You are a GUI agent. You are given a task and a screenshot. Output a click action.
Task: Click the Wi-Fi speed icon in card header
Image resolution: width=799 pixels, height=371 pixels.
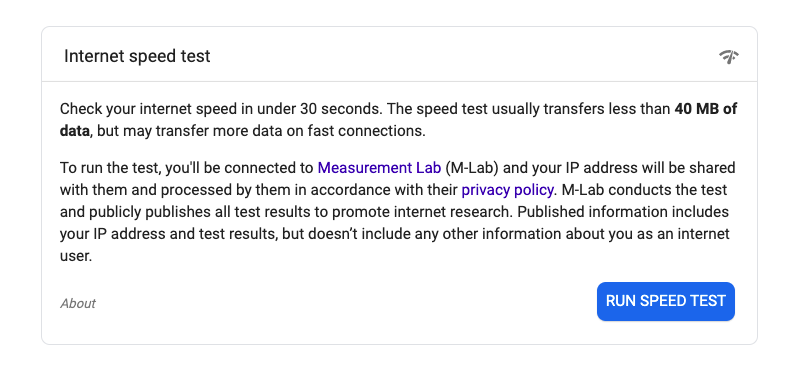(729, 56)
